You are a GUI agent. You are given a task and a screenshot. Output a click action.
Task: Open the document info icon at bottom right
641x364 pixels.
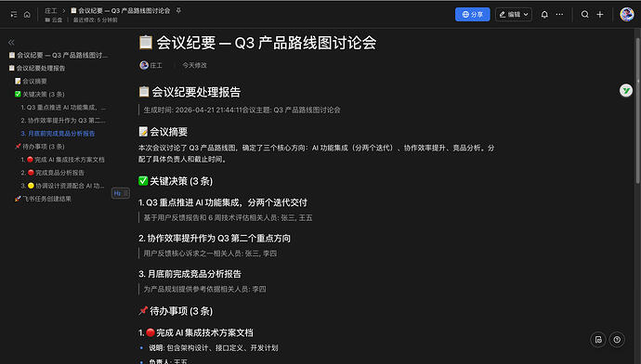click(x=598, y=340)
